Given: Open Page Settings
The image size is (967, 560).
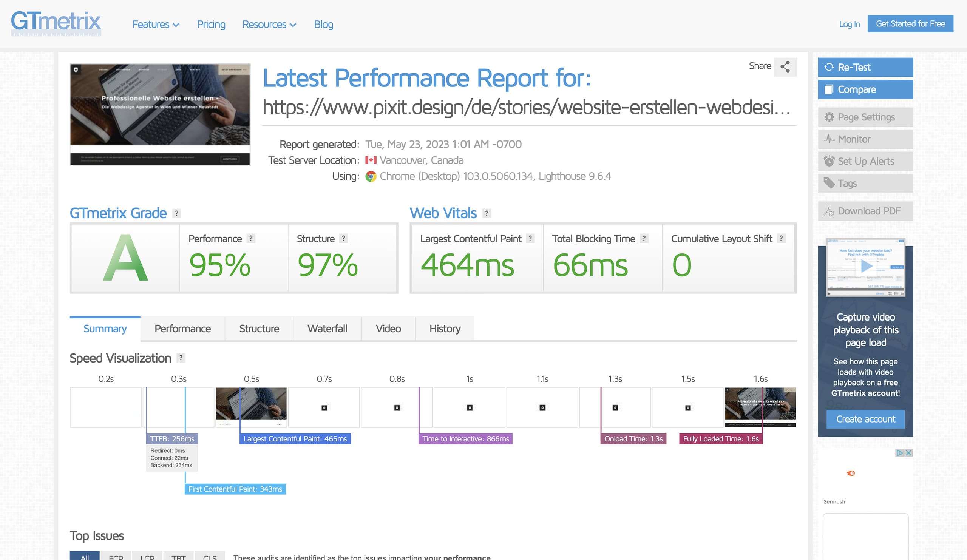Looking at the screenshot, I should point(865,117).
